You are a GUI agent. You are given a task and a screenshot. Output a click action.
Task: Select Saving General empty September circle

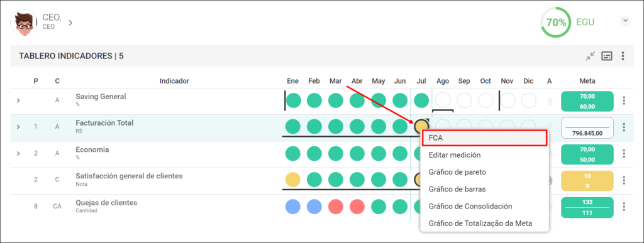pos(464,100)
